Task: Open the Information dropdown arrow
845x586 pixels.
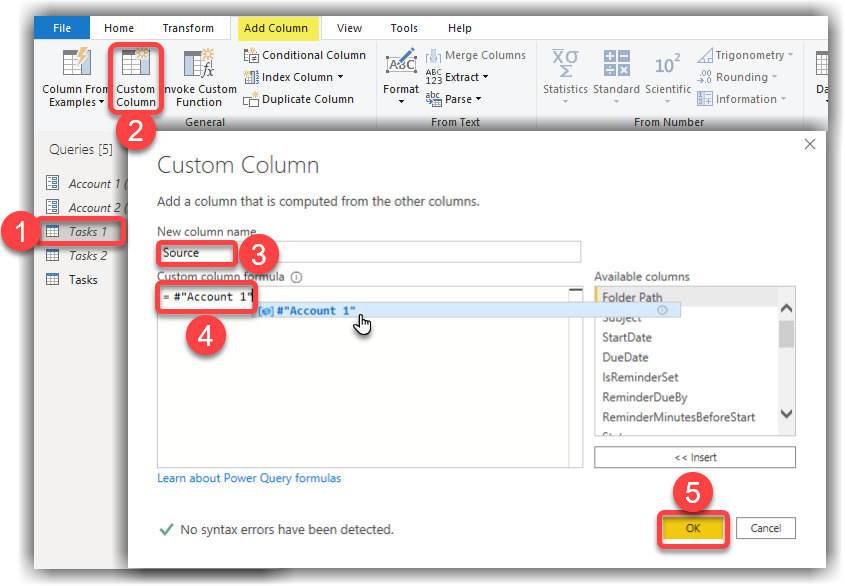Action: click(783, 99)
